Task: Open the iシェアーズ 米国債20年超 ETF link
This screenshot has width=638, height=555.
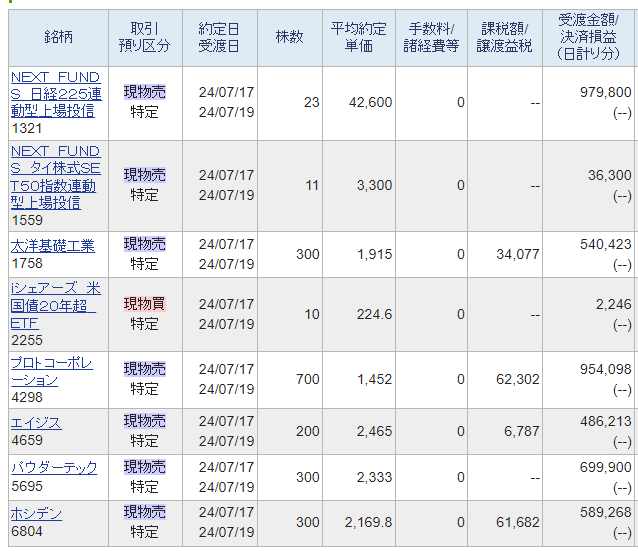Action: pyautogui.click(x=56, y=305)
